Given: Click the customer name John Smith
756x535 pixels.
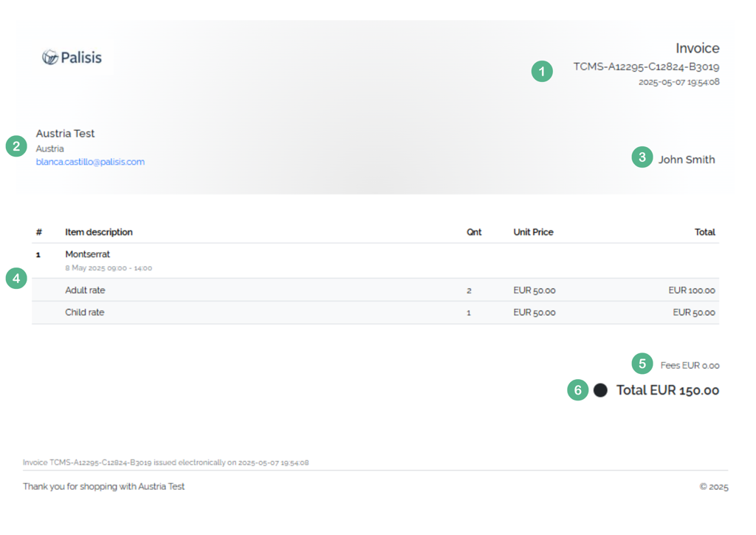Looking at the screenshot, I should (687, 160).
